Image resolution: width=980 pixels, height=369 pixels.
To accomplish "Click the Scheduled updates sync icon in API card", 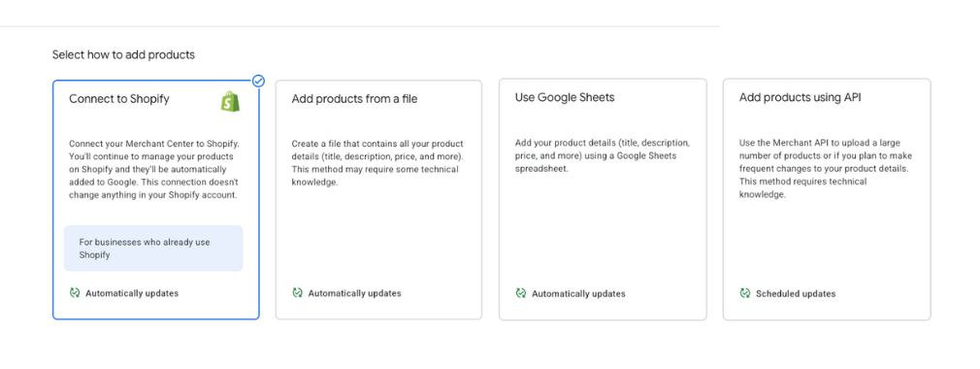I will click(x=744, y=293).
